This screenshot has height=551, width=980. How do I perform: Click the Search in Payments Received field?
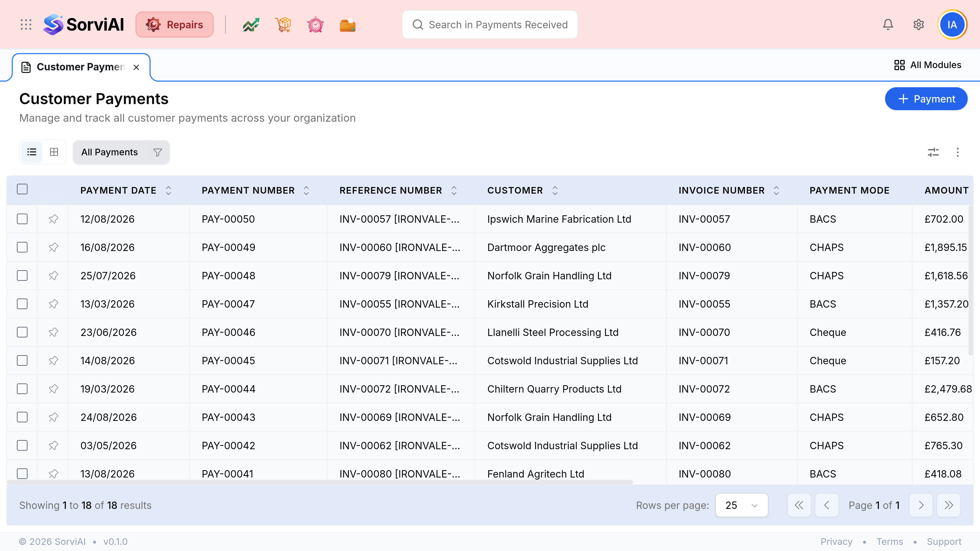(x=489, y=25)
